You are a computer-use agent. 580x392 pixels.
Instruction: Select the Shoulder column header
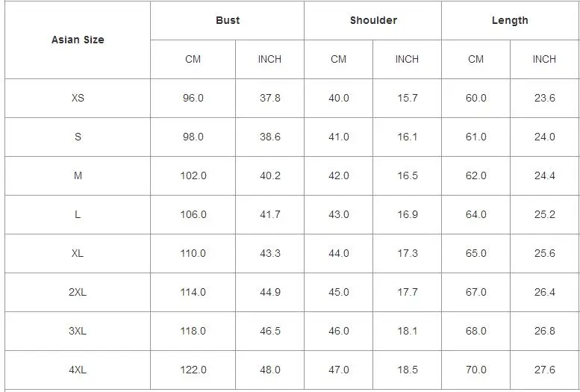(x=373, y=20)
